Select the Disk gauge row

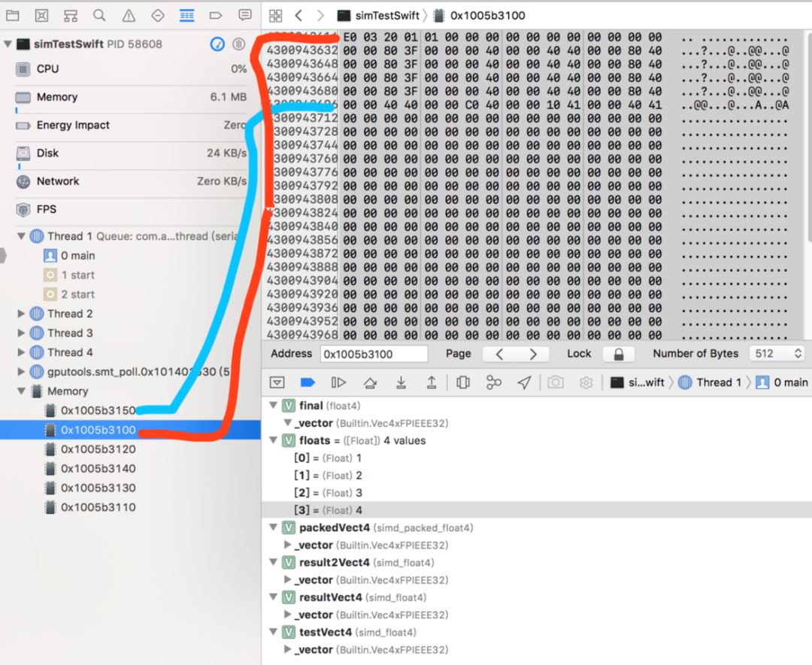pos(131,153)
